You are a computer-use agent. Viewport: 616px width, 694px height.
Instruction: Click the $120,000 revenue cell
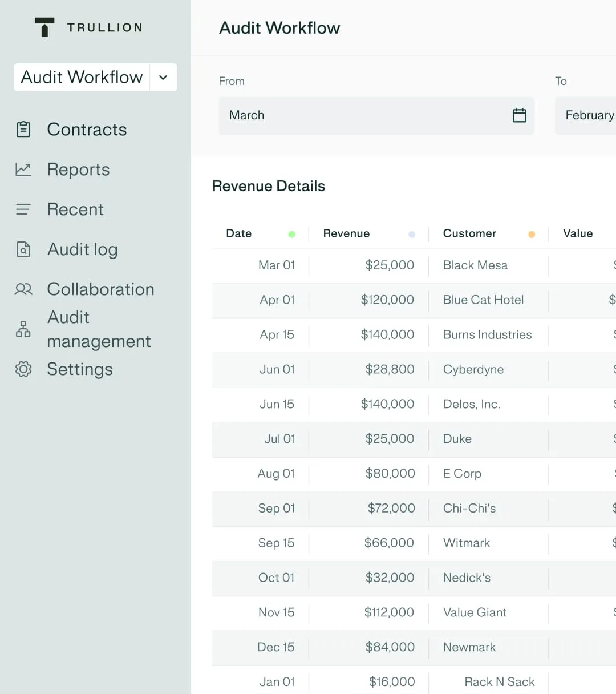tap(387, 300)
